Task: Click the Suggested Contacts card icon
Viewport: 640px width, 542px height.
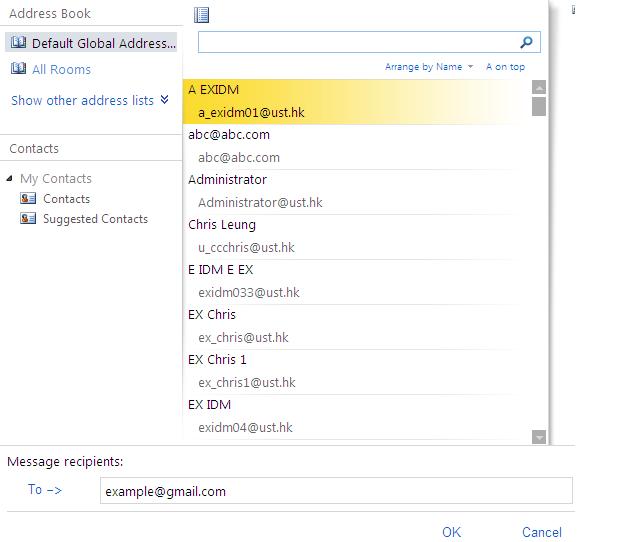Action: pyautogui.click(x=28, y=219)
